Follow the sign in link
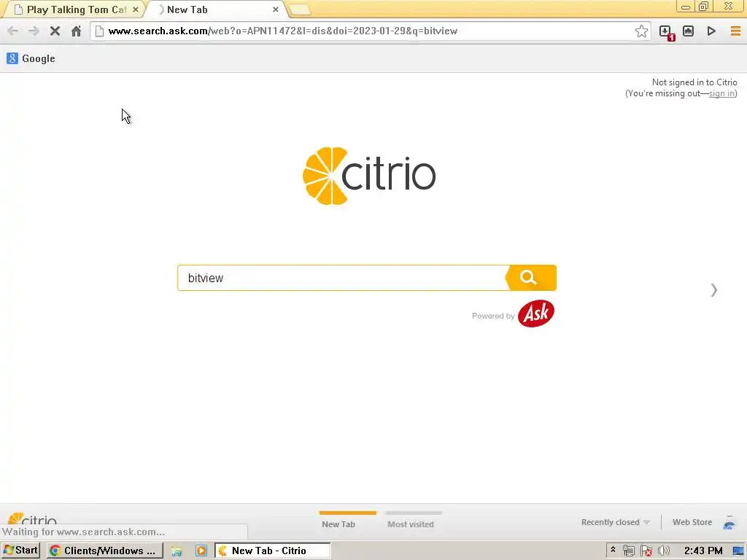This screenshot has height=560, width=747. point(721,93)
